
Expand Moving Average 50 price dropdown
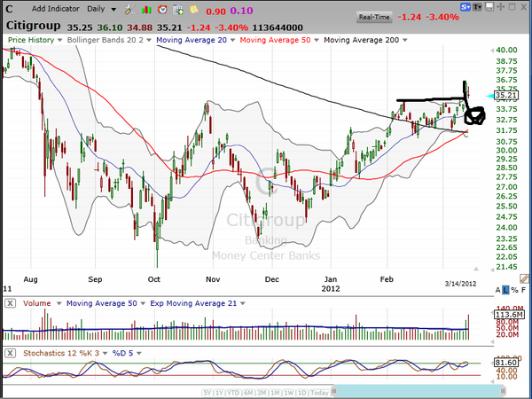click(317, 41)
